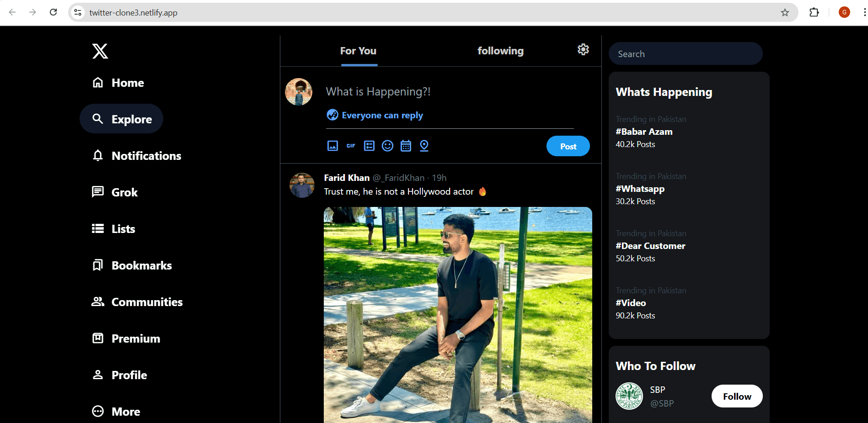This screenshot has width=868, height=423.
Task: Expand the More sidebar menu
Action: (125, 411)
